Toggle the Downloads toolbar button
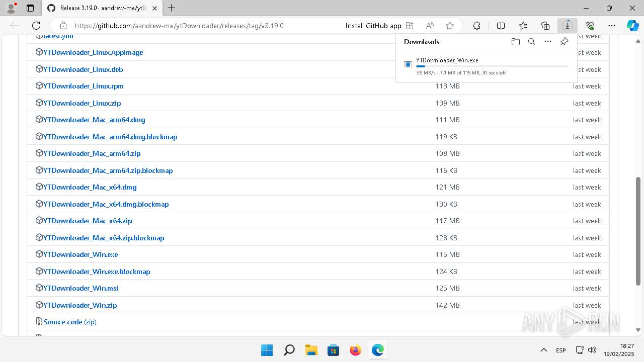The width and height of the screenshot is (644, 362). tap(568, 26)
